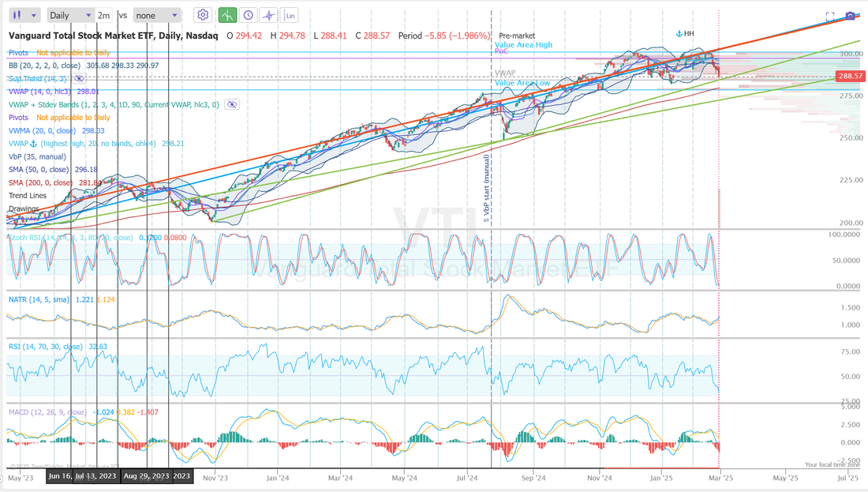
Task: Click the top Pivots indicator label
Action: (x=18, y=53)
